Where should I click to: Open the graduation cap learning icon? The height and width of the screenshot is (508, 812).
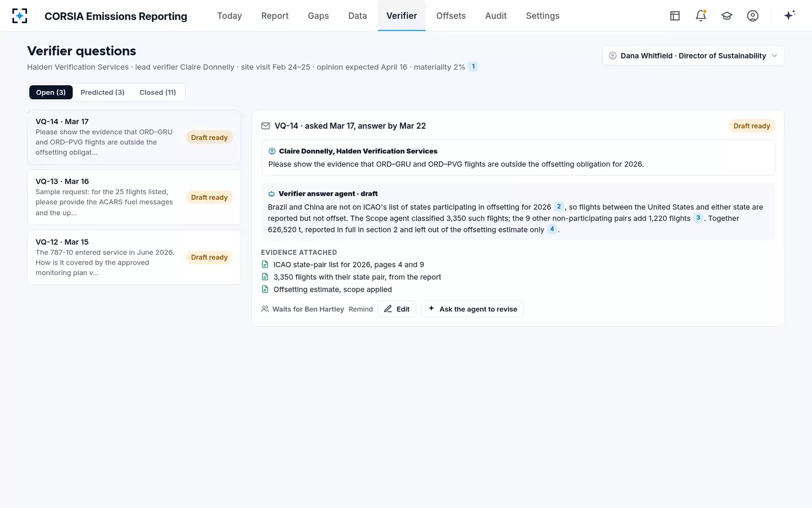coord(727,16)
